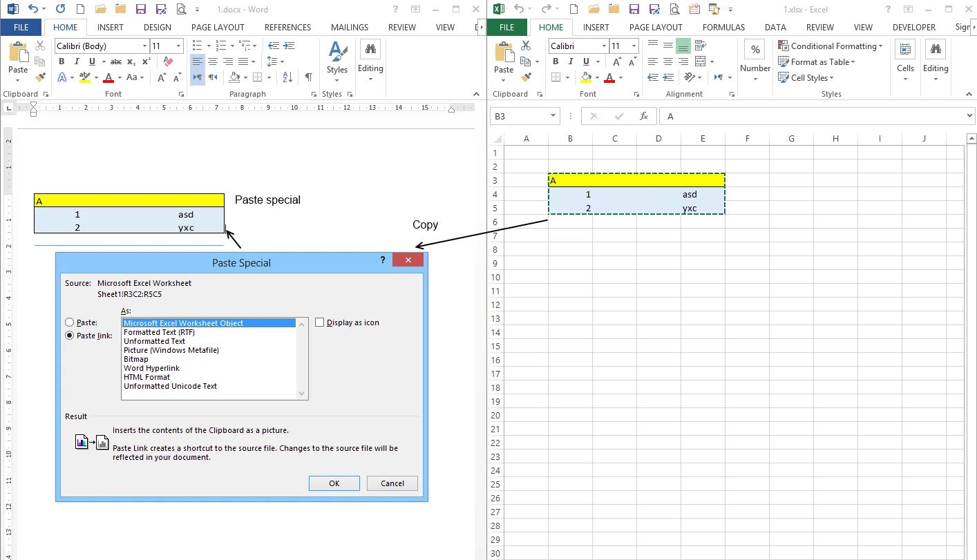
Task: Open Excel's font size dropdown
Action: click(x=634, y=46)
